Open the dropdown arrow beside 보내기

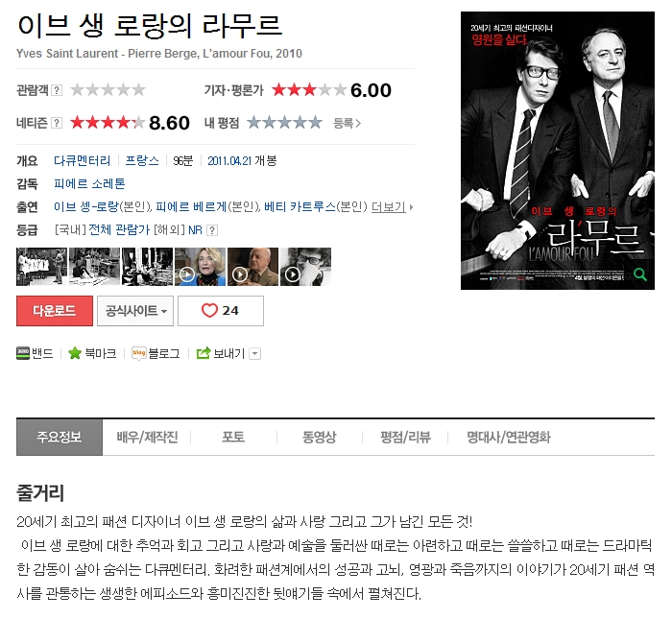255,354
